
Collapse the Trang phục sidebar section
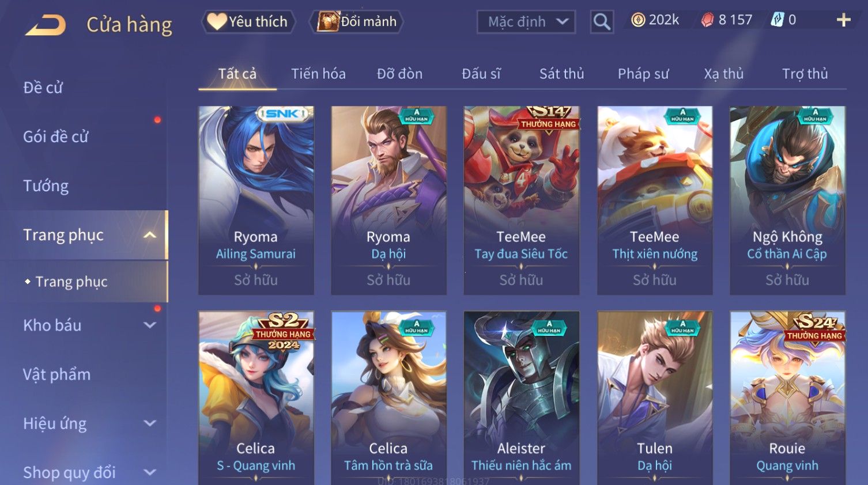click(x=150, y=235)
